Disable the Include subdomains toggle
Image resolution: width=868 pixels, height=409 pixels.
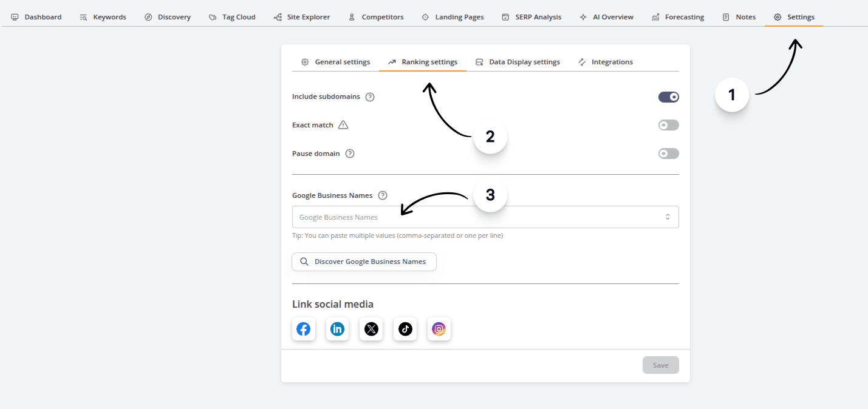tap(669, 97)
